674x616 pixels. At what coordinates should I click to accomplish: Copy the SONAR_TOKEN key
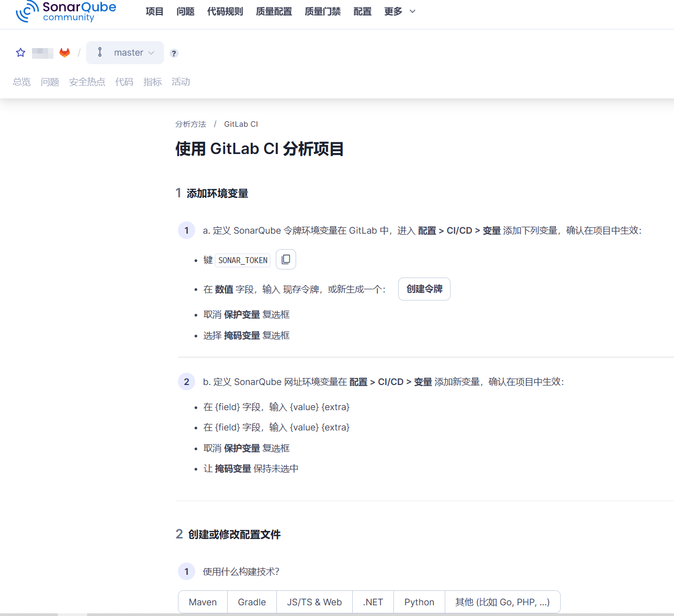(x=286, y=259)
